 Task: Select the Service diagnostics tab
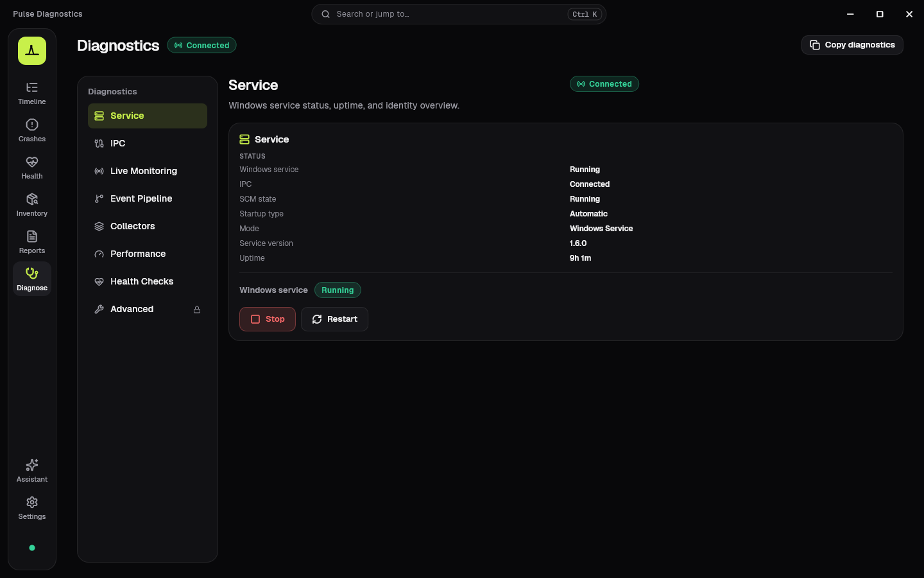click(x=148, y=116)
